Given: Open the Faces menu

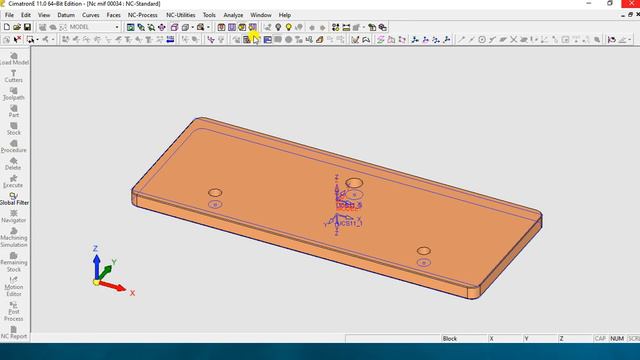Looking at the screenshot, I should 113,15.
